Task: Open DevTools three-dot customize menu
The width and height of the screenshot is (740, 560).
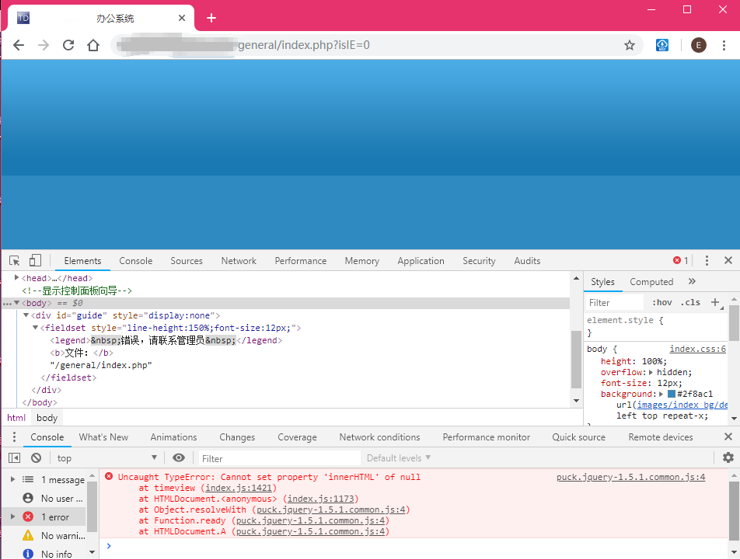Action: click(707, 261)
